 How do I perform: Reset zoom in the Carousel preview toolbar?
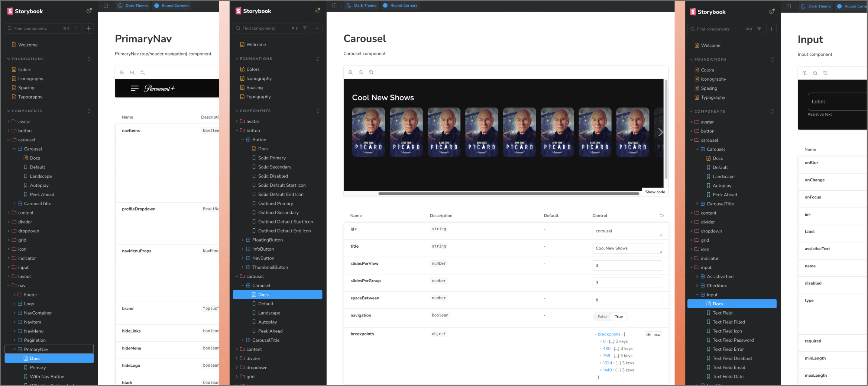pyautogui.click(x=371, y=73)
